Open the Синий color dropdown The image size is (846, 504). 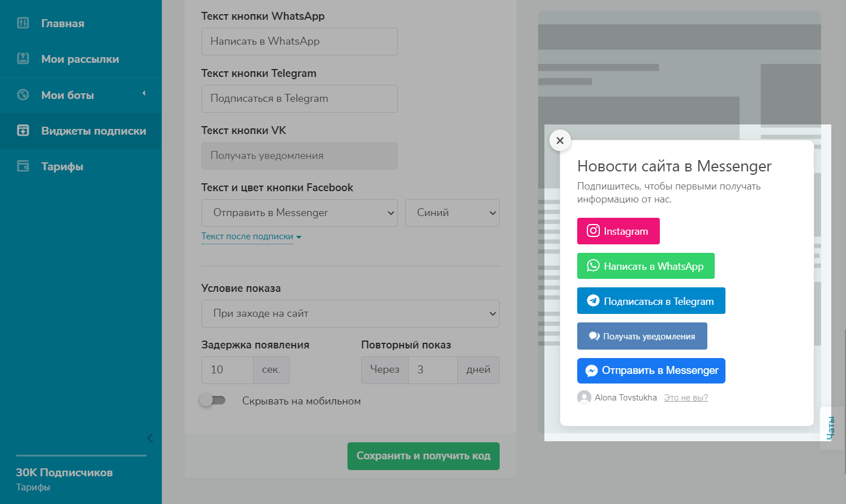coord(452,213)
